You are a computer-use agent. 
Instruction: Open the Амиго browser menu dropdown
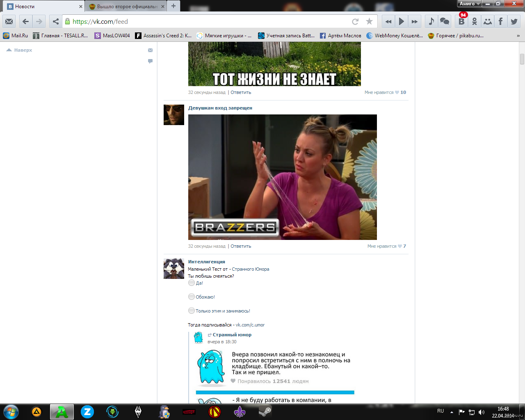(469, 4)
